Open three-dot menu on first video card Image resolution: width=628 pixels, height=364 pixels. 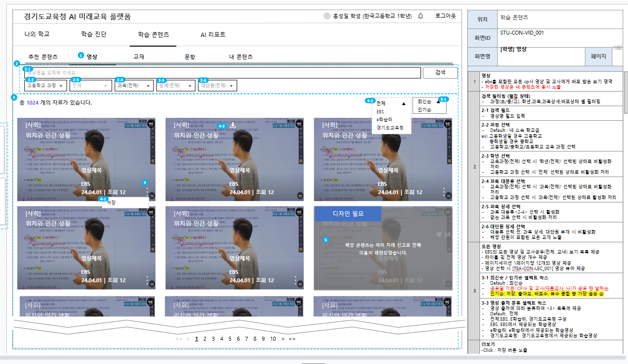(147, 192)
